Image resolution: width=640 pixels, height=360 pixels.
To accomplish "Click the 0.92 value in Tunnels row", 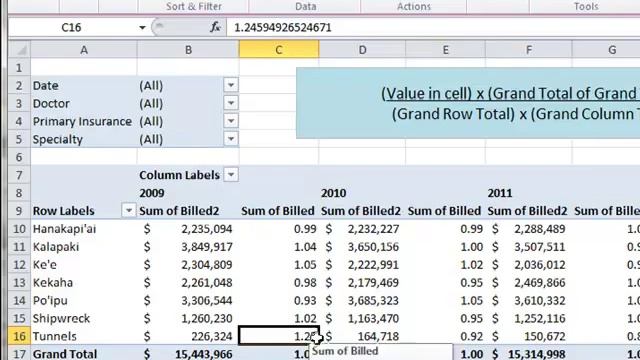I will click(x=471, y=336).
